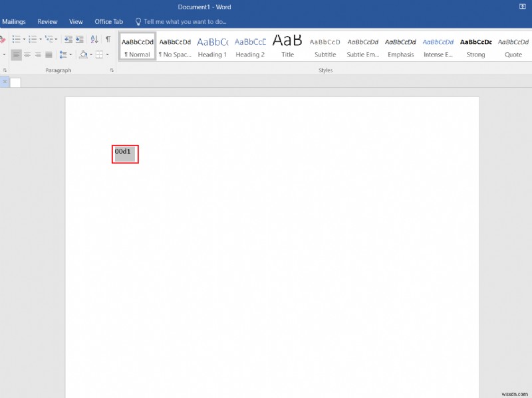The height and width of the screenshot is (398, 532).
Task: Apply the Title style
Action: 287,47
